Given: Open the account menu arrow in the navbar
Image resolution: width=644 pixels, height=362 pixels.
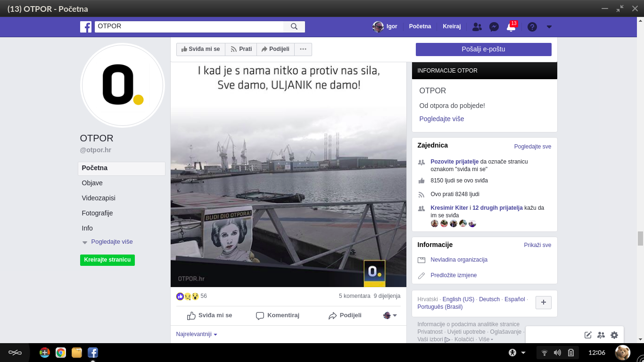Looking at the screenshot, I should pos(549,27).
